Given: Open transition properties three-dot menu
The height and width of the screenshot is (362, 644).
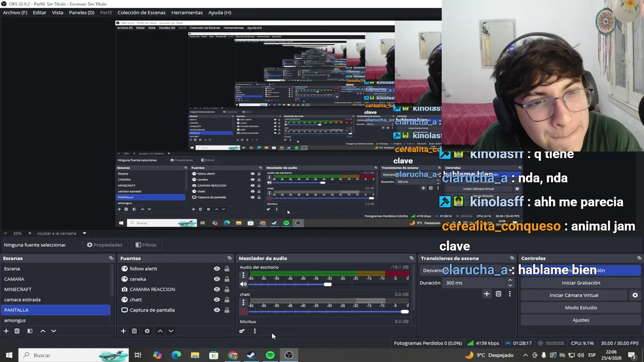Looking at the screenshot, I should tap(510, 294).
